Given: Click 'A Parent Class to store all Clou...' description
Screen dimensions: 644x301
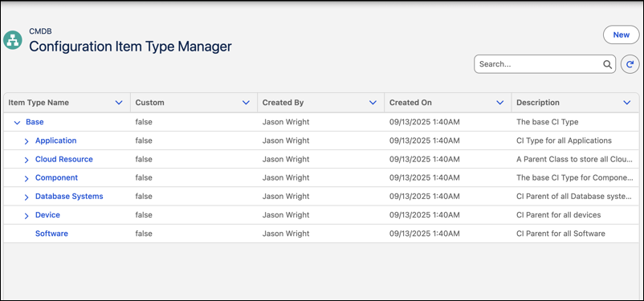Looking at the screenshot, I should pos(574,159).
